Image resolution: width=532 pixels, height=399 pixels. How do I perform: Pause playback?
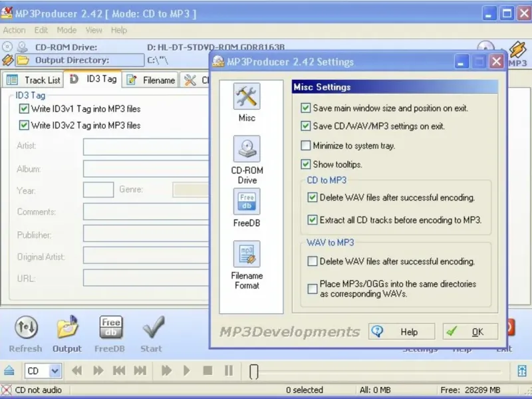[x=229, y=370]
